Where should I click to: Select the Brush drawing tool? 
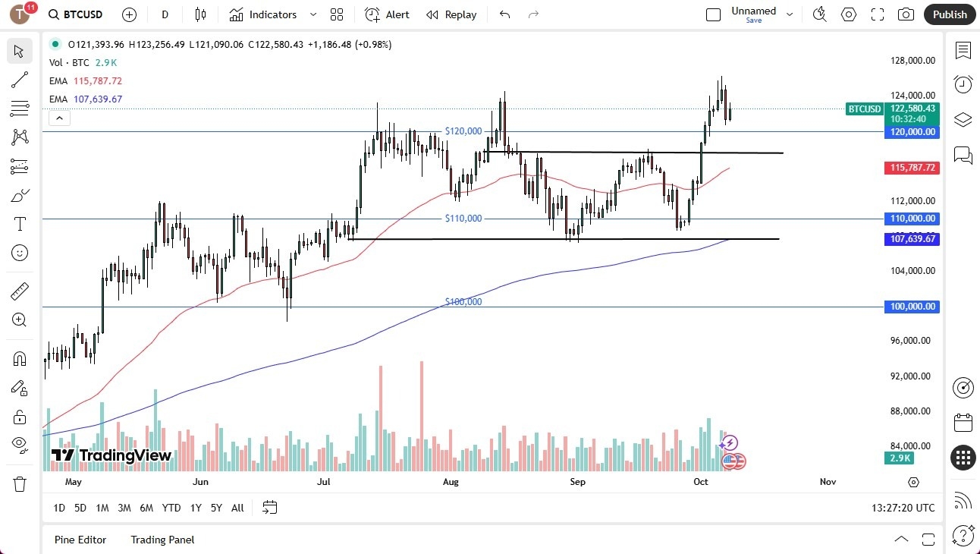pos(19,195)
